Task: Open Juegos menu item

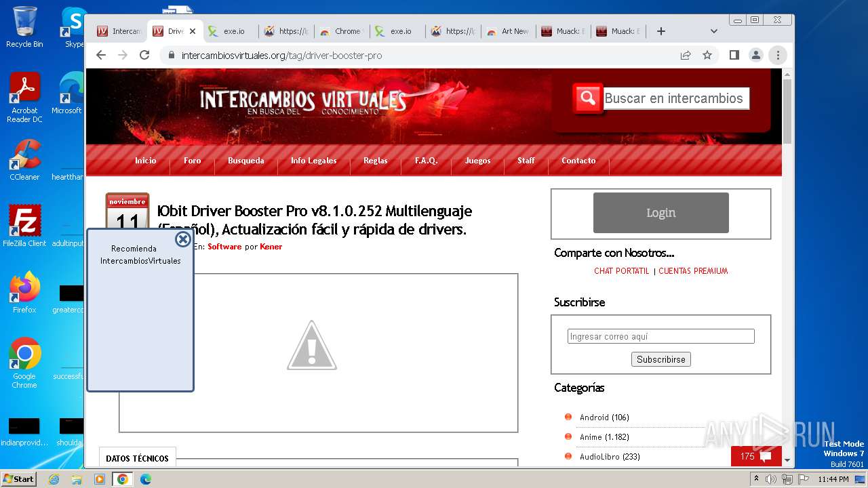Action: point(478,161)
